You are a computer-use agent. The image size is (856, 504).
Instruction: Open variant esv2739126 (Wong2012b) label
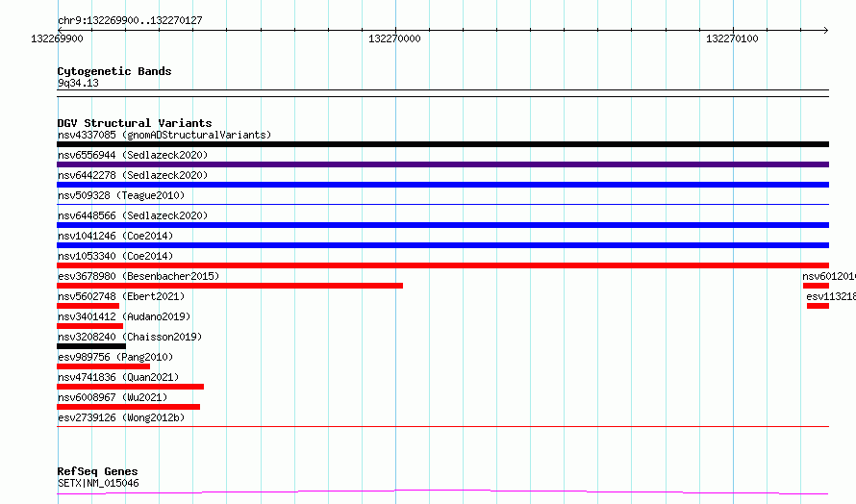(121, 417)
